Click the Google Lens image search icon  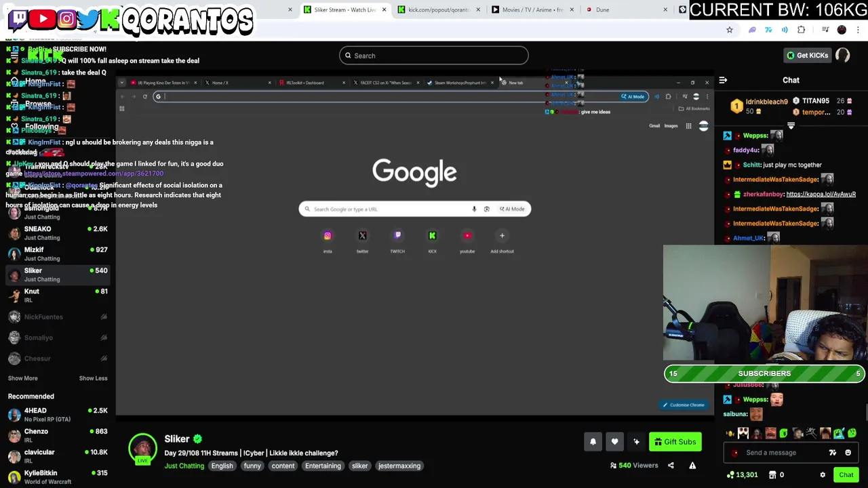(x=486, y=209)
